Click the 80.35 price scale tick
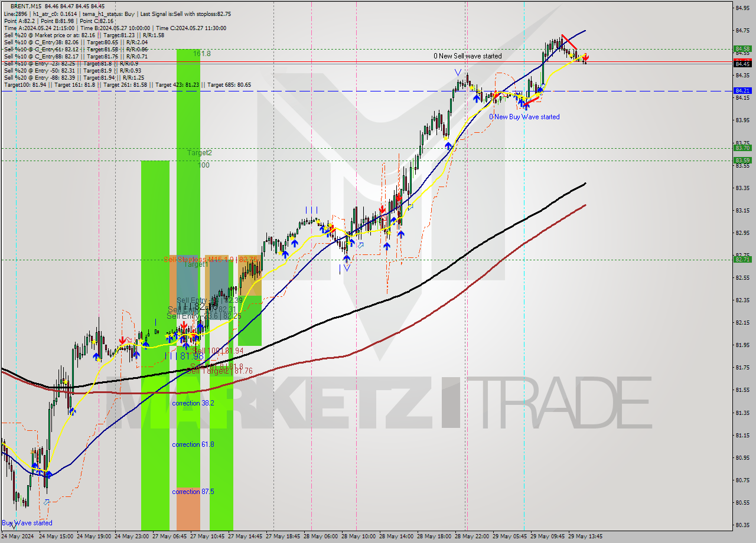The image size is (756, 543). coord(742,525)
